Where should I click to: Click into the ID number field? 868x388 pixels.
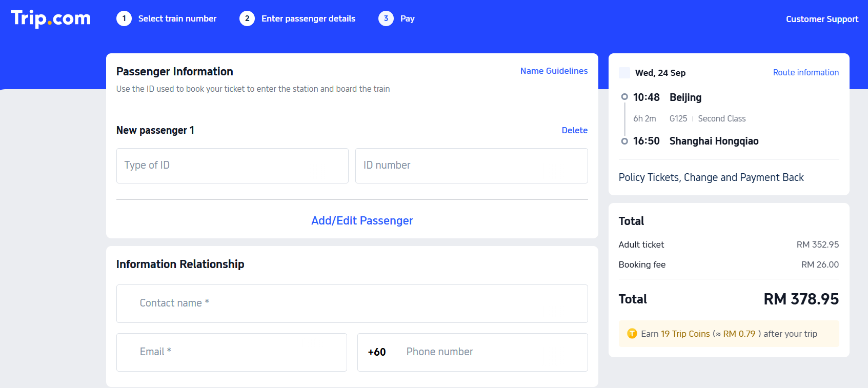[471, 166]
